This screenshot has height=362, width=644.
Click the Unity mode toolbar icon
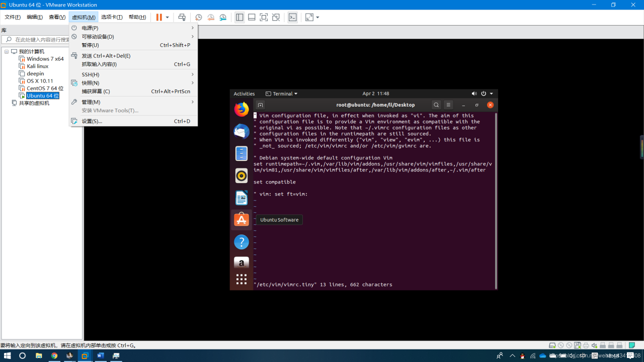[x=276, y=17]
